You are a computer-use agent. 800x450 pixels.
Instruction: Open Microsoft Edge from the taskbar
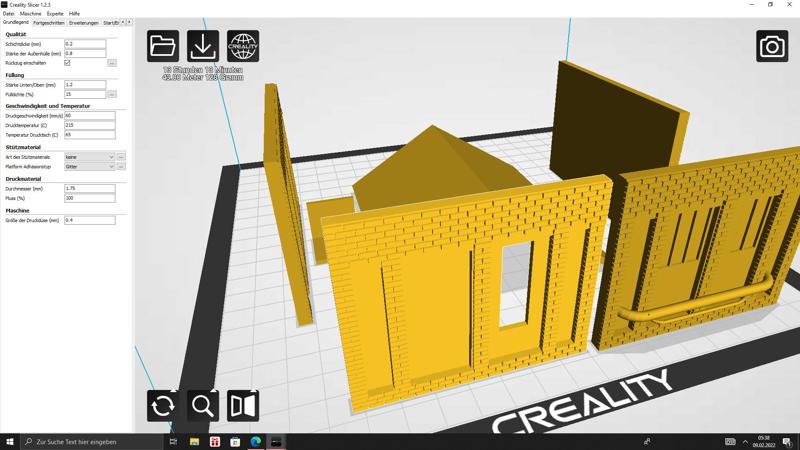[x=256, y=442]
